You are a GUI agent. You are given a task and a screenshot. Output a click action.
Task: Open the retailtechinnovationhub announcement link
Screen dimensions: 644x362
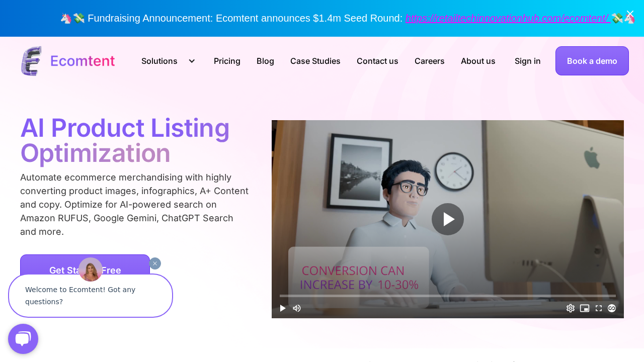[508, 18]
